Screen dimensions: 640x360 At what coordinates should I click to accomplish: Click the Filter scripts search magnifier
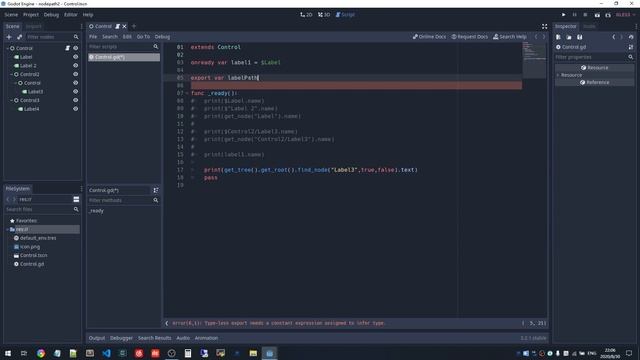point(156,47)
